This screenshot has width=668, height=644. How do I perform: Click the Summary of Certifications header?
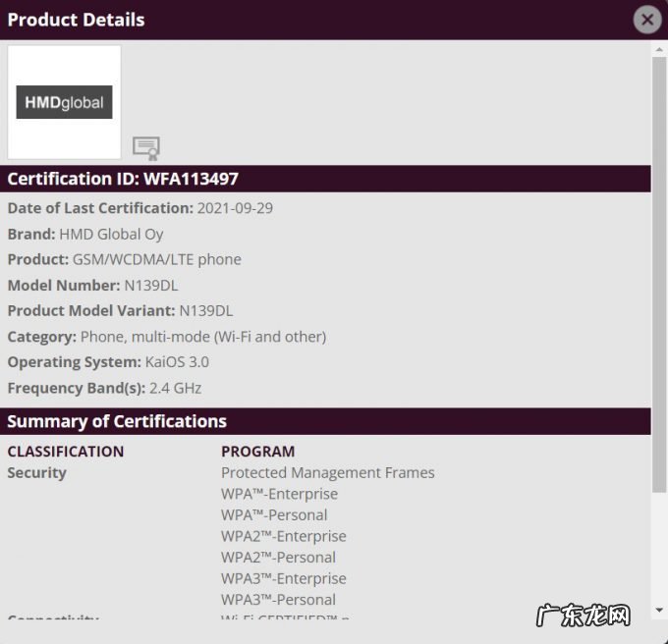click(x=117, y=421)
